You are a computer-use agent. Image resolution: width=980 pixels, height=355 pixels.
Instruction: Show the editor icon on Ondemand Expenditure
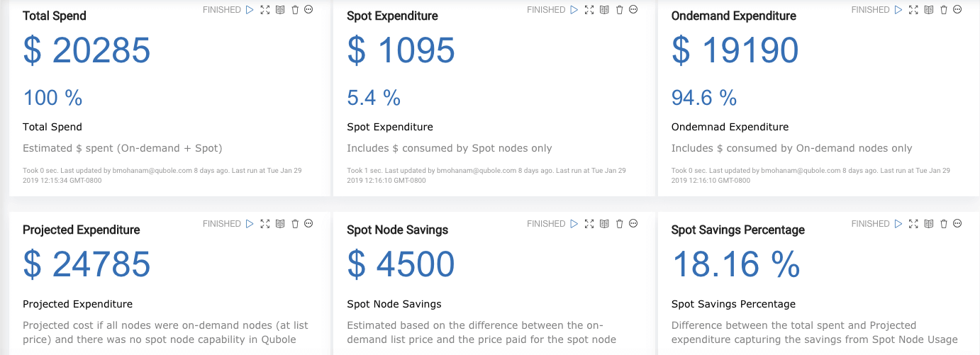929,10
